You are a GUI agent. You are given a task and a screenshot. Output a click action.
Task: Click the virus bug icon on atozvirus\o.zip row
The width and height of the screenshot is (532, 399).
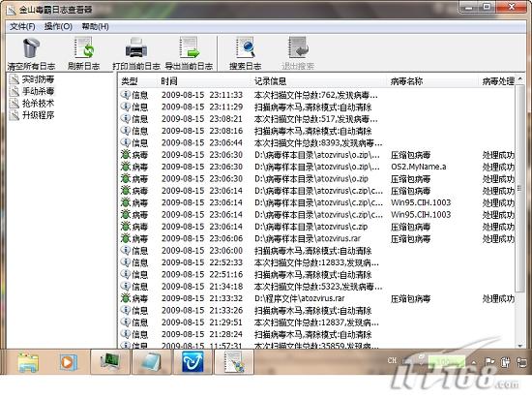[126, 178]
